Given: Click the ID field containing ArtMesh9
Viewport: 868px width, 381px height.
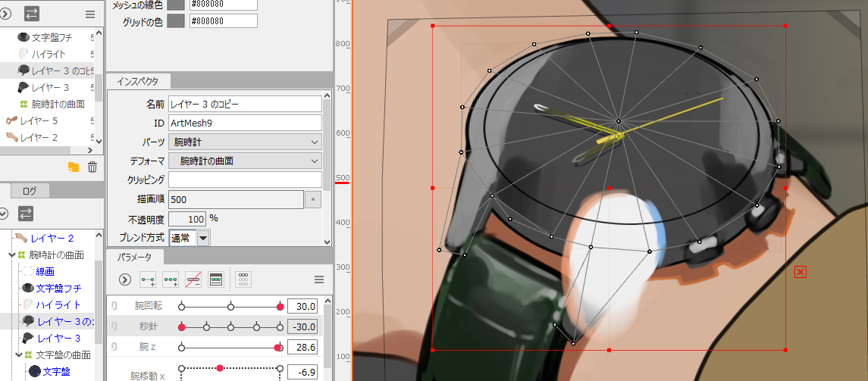Looking at the screenshot, I should [245, 123].
